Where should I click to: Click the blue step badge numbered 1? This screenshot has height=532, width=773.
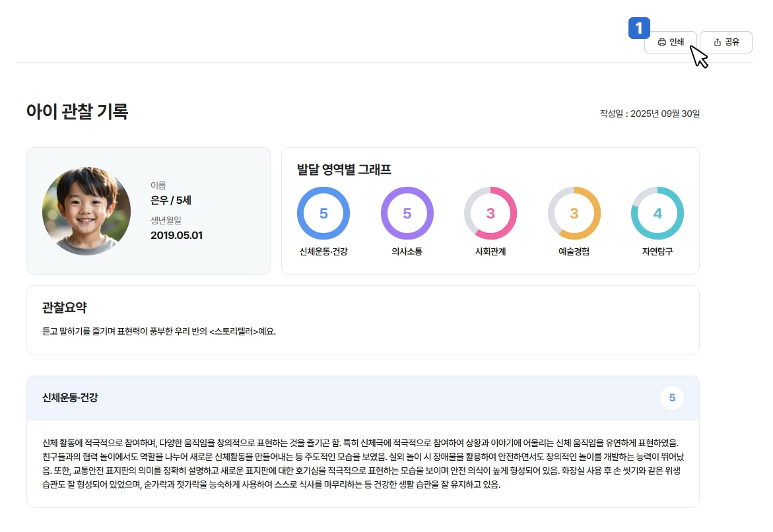pos(639,28)
